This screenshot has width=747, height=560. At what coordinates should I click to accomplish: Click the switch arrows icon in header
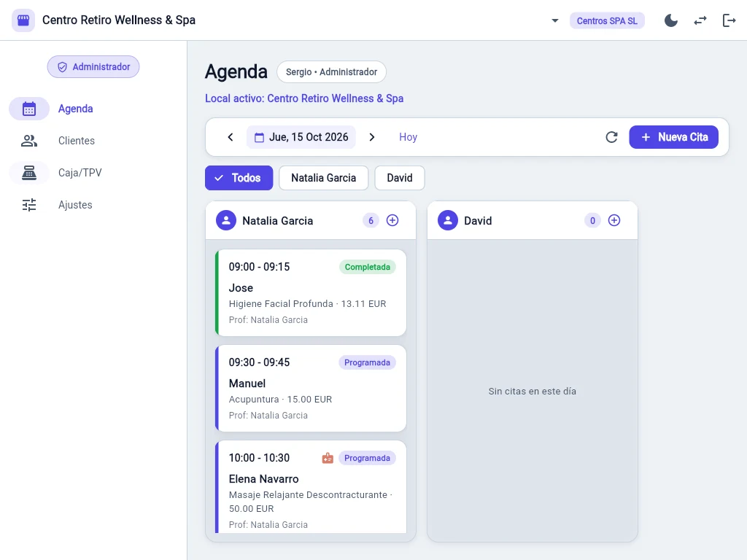point(700,20)
